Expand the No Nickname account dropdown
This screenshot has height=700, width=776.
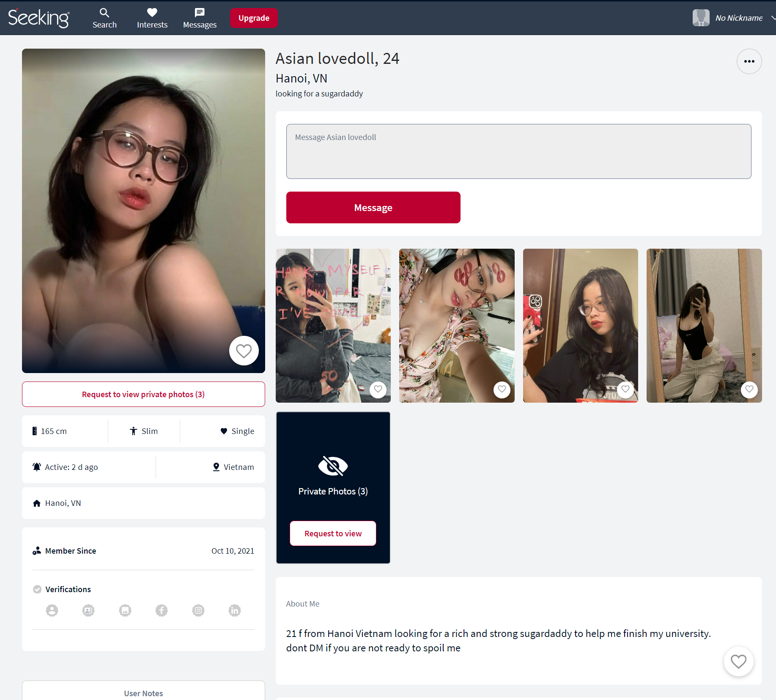772,18
